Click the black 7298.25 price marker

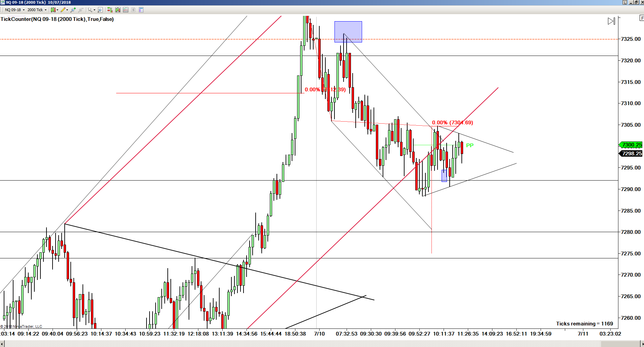pos(631,154)
